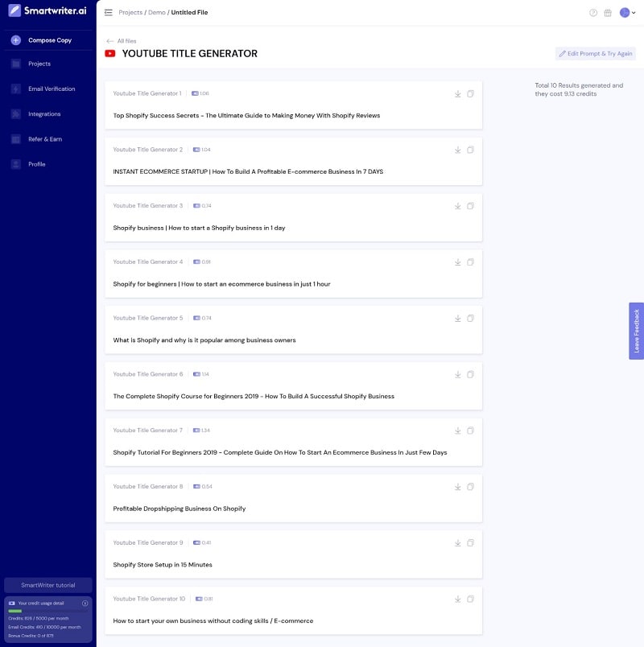Image resolution: width=644 pixels, height=647 pixels.
Task: Click the credit usage info icon
Action: (85, 604)
